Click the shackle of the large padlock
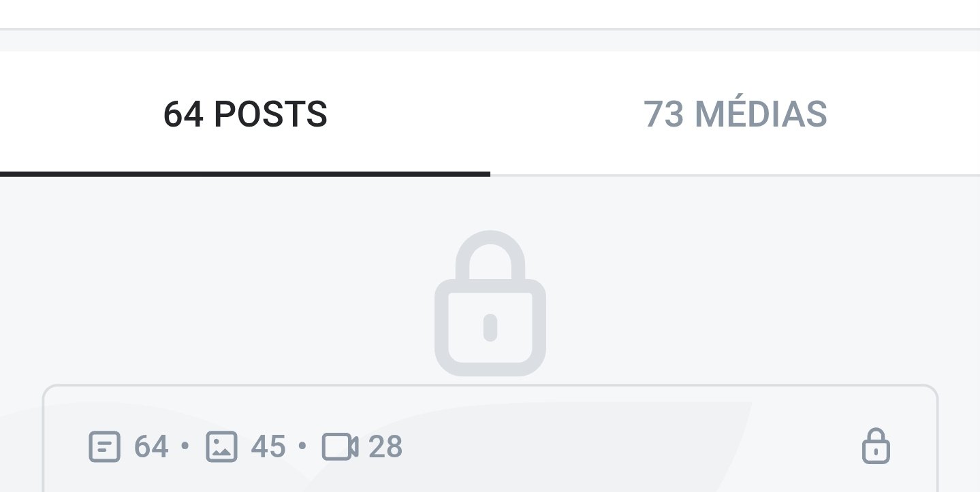This screenshot has height=492, width=980. pyautogui.click(x=490, y=256)
